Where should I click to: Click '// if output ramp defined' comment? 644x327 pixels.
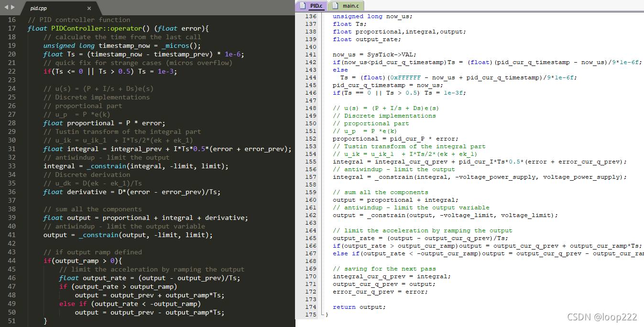(x=93, y=252)
